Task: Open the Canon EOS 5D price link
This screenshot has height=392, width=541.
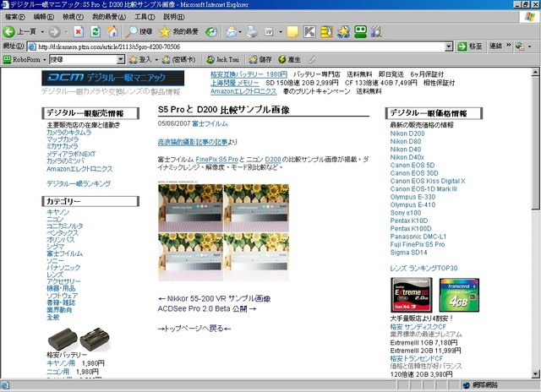Action: pyautogui.click(x=413, y=165)
